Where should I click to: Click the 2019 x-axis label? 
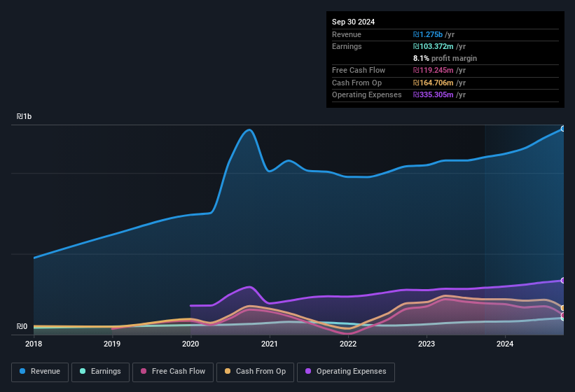coord(112,344)
